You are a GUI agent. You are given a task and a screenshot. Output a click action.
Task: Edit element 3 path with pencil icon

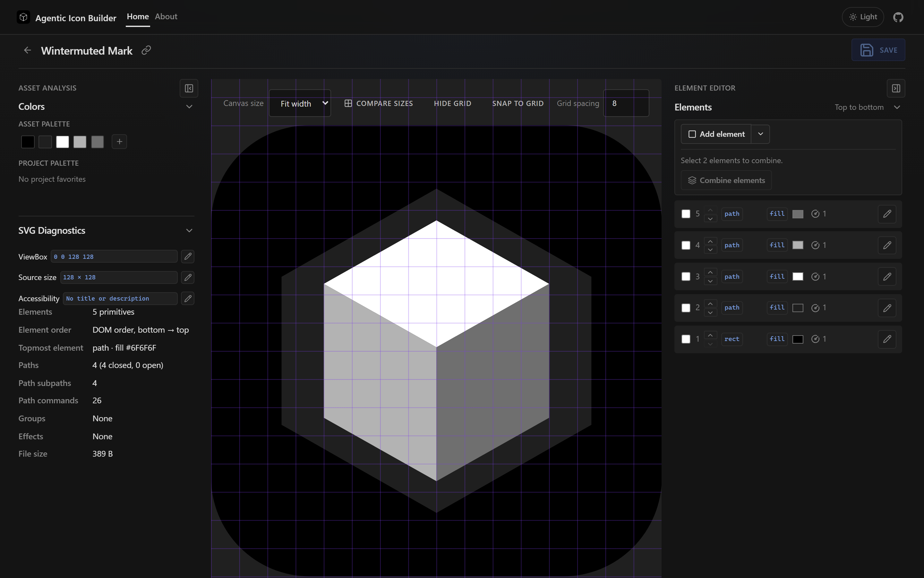tap(887, 276)
